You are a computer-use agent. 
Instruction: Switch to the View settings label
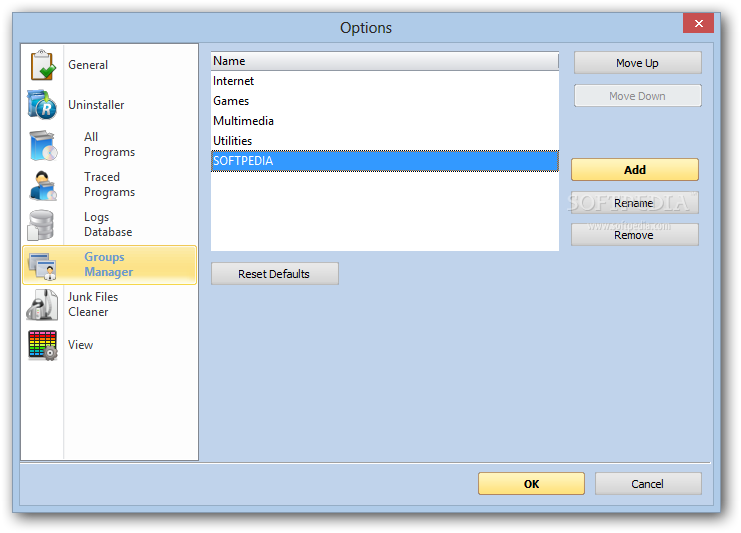(80, 345)
